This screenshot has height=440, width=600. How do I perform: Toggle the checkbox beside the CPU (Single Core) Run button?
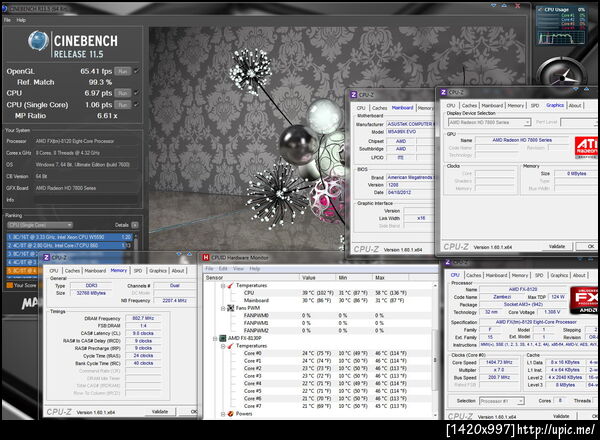[x=136, y=104]
